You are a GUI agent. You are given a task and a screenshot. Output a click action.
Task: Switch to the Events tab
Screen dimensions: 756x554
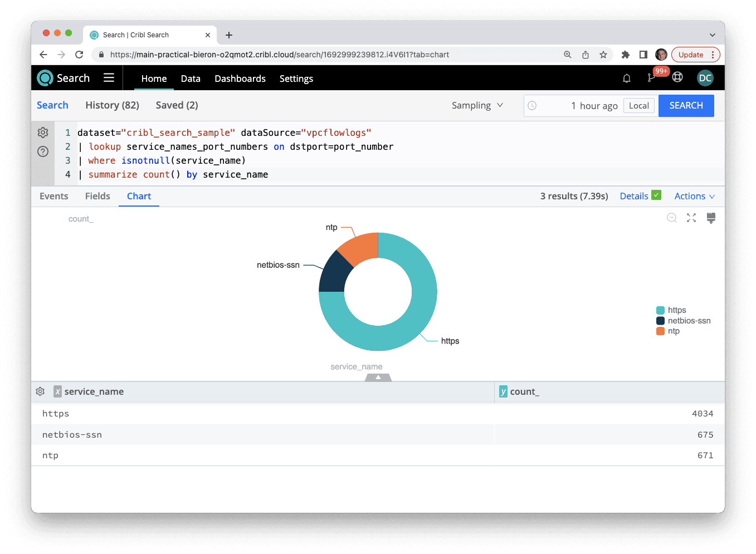click(x=54, y=196)
